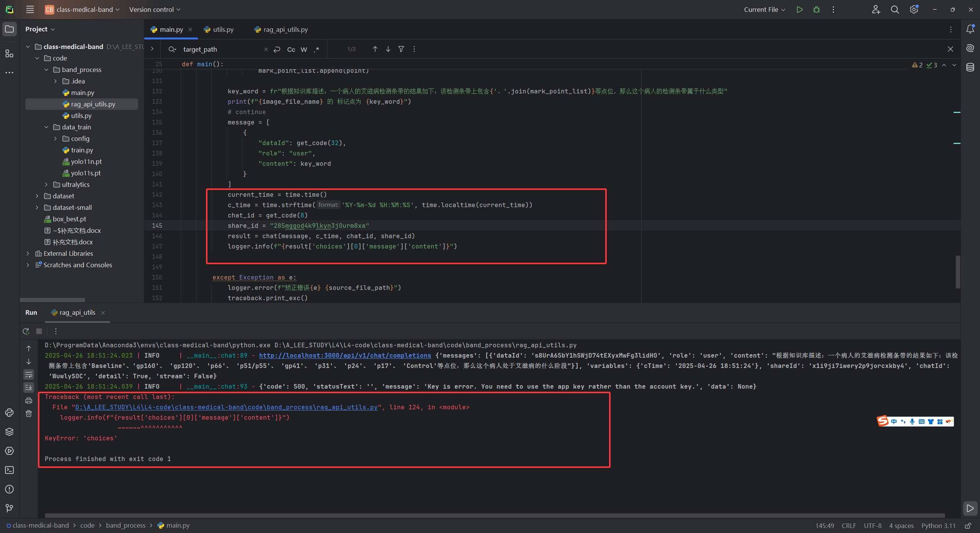Collapse the data_train folder
Image resolution: width=980 pixels, height=533 pixels.
tap(46, 127)
